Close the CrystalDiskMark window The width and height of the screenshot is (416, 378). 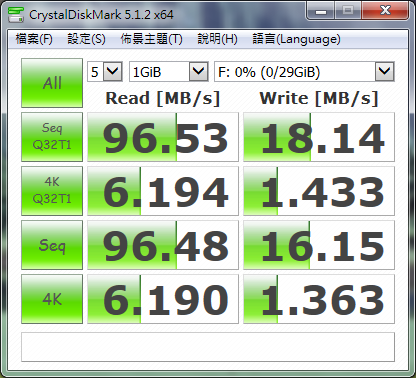tap(385, 11)
